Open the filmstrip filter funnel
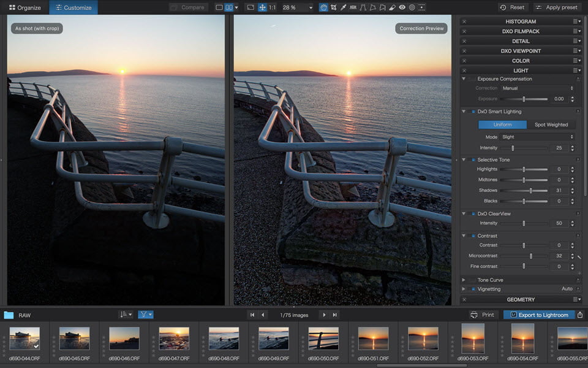The width and height of the screenshot is (588, 368). click(x=146, y=315)
